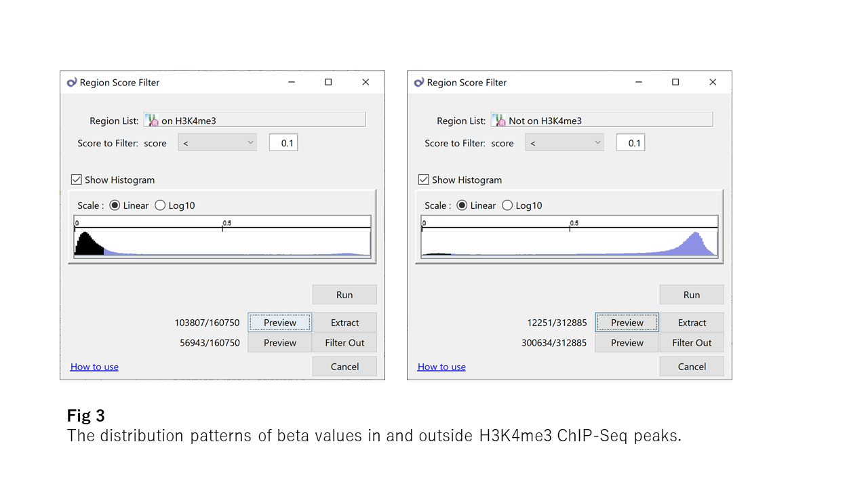Viewport: 868px width, 488px height.
Task: Toggle Show Histogram in the 'Not on H3K4me3' dialog
Action: tap(424, 180)
